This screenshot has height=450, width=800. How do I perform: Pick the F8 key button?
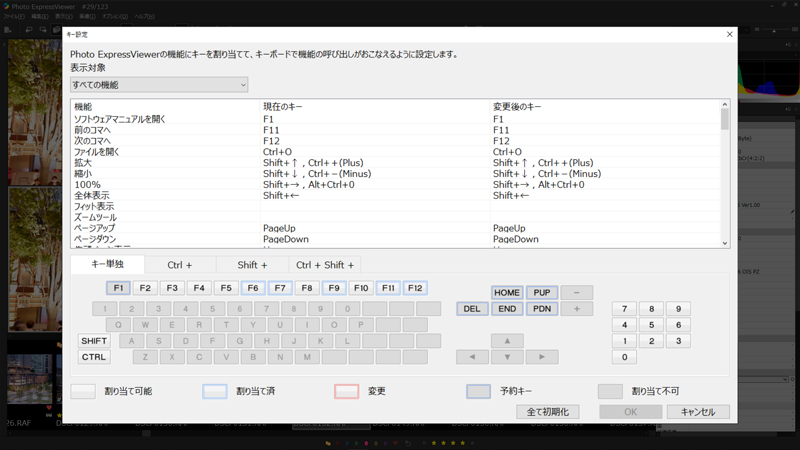307,288
